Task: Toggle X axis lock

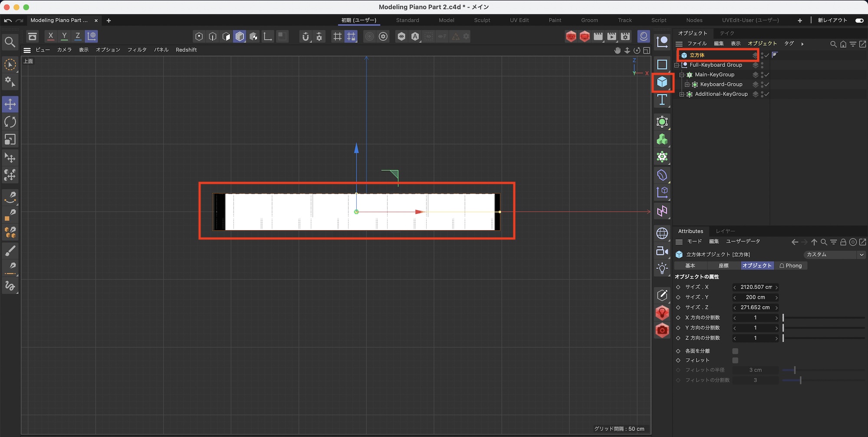Action: [x=51, y=36]
